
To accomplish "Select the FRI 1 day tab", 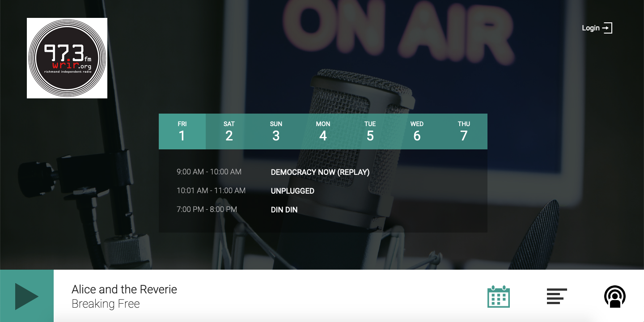I will pyautogui.click(x=182, y=131).
